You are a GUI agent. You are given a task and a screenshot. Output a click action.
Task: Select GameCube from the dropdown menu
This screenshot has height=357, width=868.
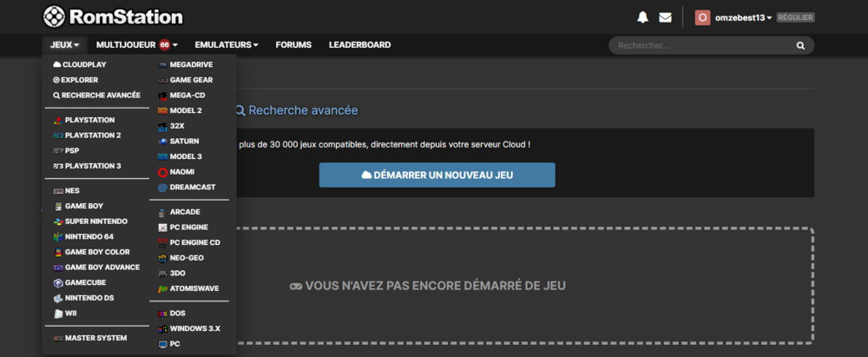(89, 283)
